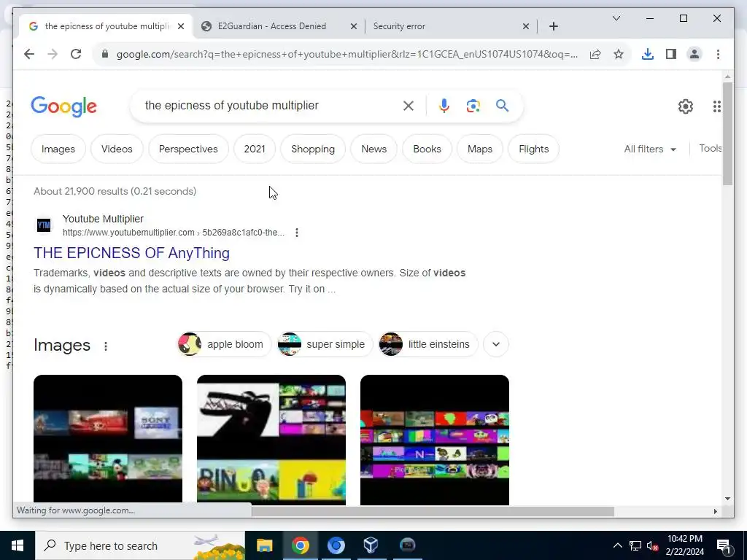The image size is (747, 560).
Task: Open image thumbnail with Sony logo
Action: 108,439
